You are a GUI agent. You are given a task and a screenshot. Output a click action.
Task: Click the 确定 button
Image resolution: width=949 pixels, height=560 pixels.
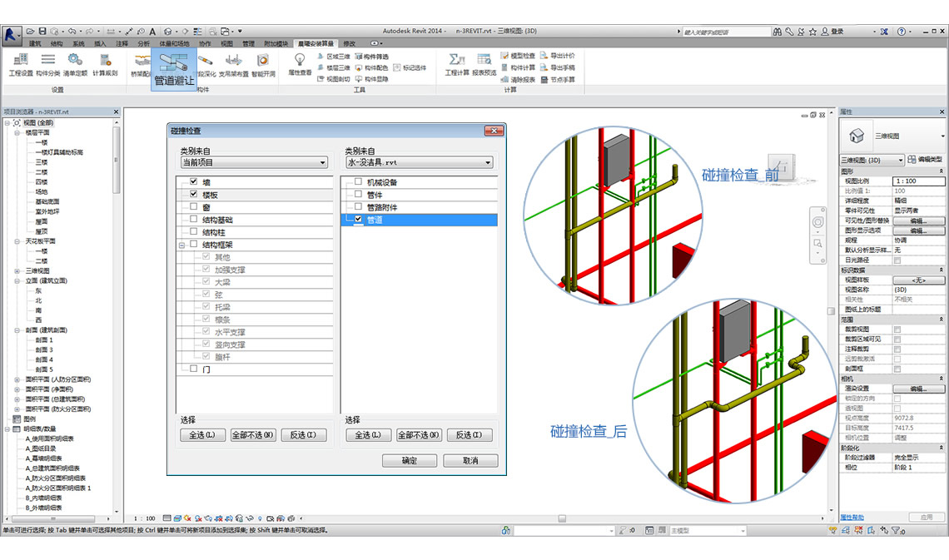409,460
